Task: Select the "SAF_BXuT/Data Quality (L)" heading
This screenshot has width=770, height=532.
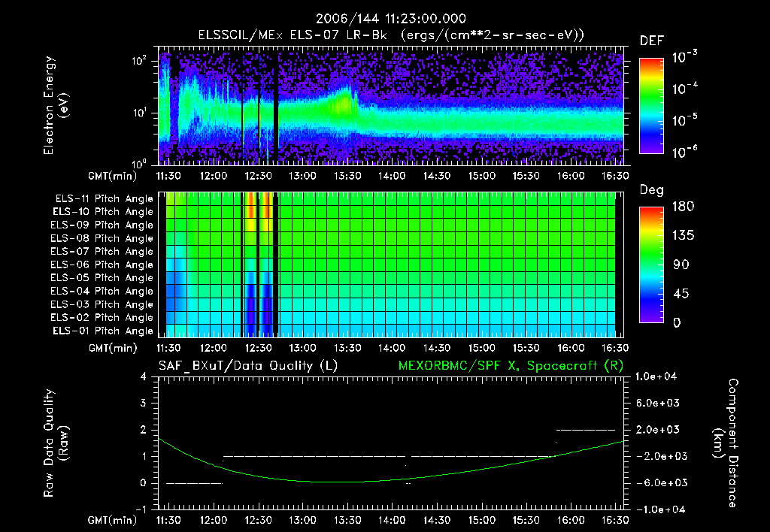Action: pyautogui.click(x=248, y=366)
